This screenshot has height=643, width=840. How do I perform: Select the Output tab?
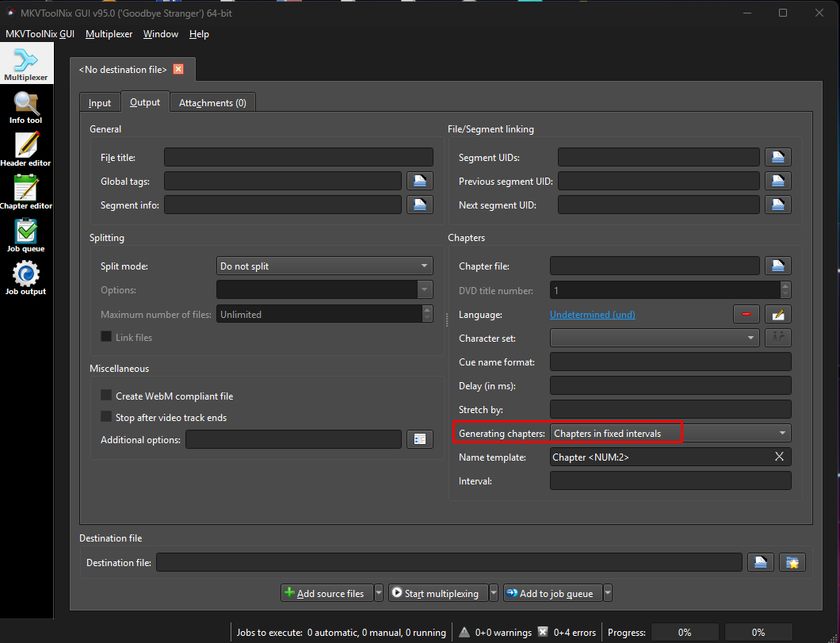click(x=145, y=101)
